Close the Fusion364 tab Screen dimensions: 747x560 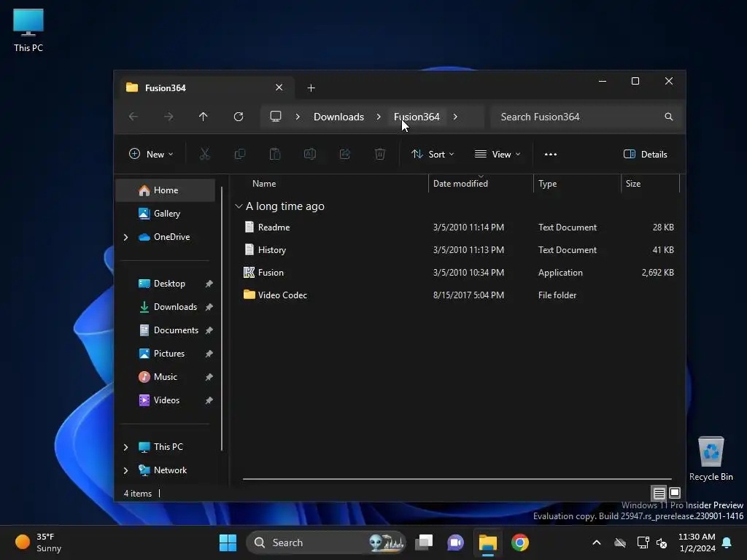pyautogui.click(x=279, y=87)
